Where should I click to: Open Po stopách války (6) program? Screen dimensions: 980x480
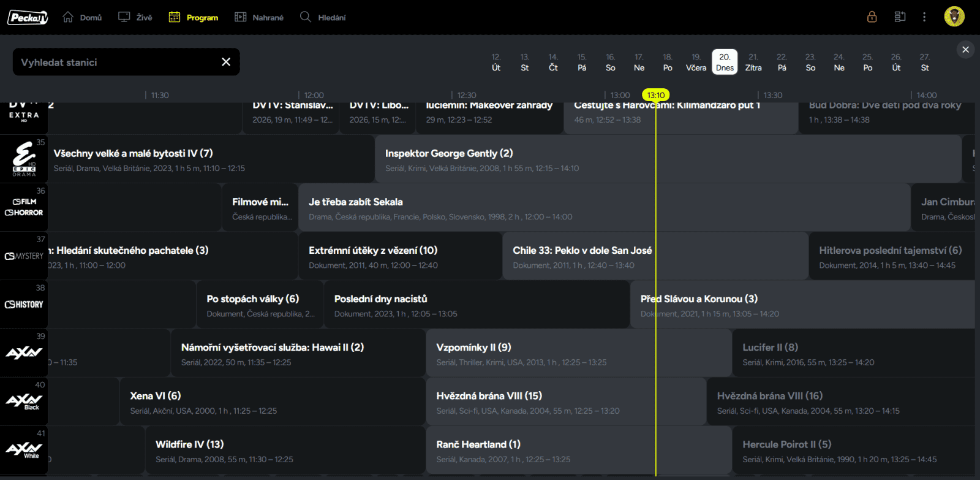tap(260, 304)
